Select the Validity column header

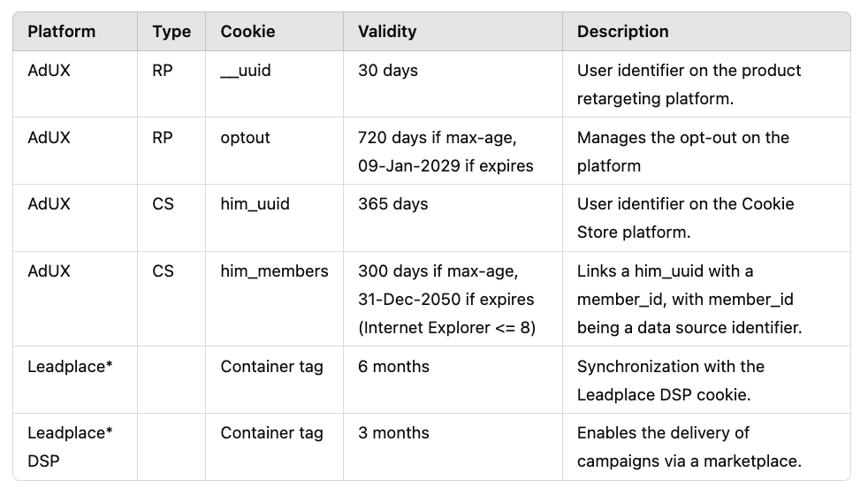[x=387, y=32]
